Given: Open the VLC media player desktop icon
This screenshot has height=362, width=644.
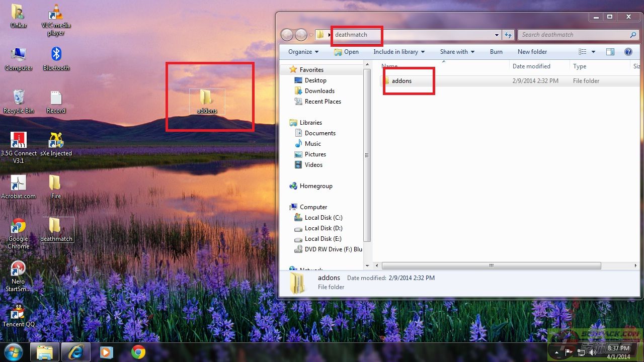Looking at the screenshot, I should coord(56,14).
